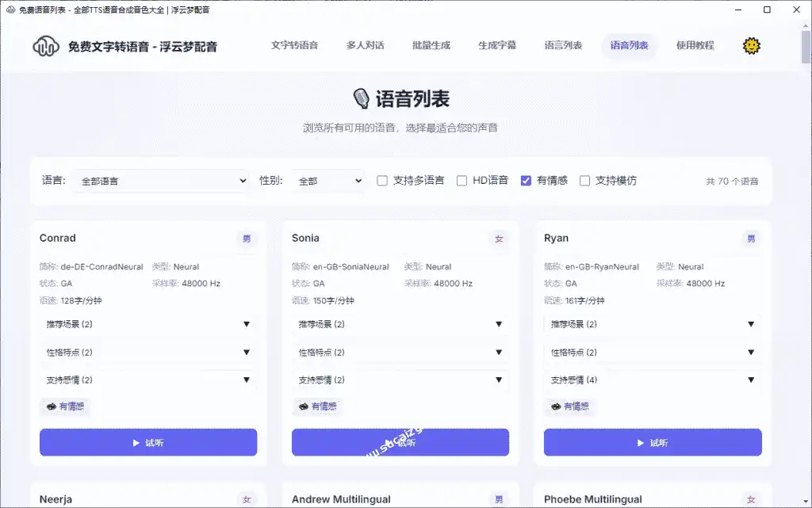Open the 语言 全部语言 dropdown
The width and height of the screenshot is (812, 508).
tap(160, 181)
